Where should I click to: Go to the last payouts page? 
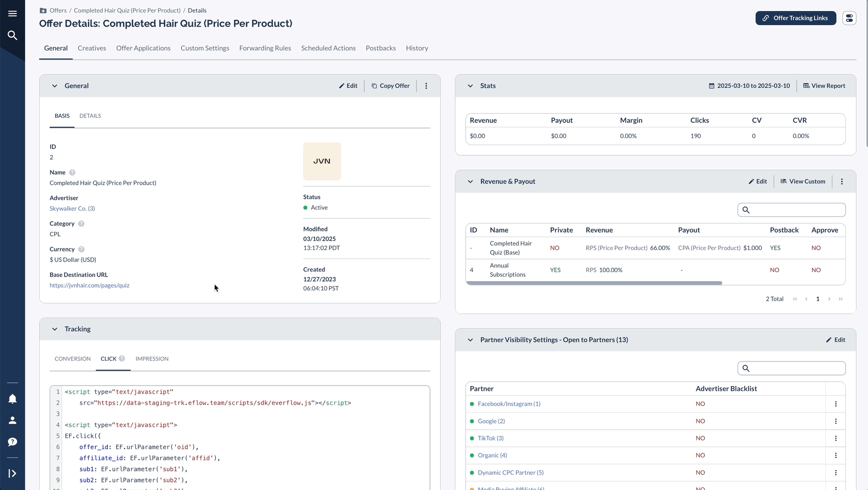coord(840,299)
